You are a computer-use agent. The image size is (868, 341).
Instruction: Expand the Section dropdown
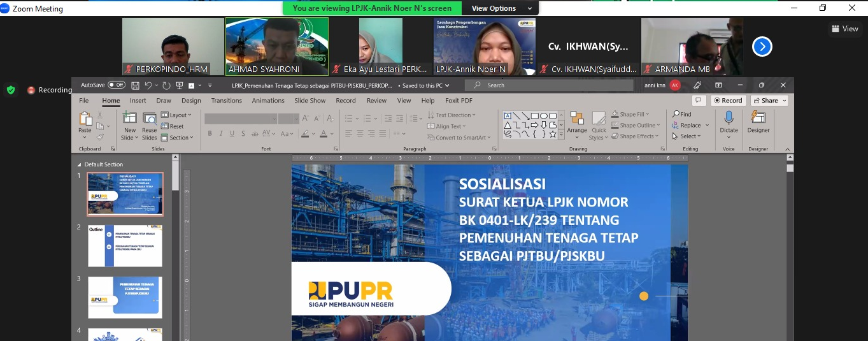[x=178, y=138]
